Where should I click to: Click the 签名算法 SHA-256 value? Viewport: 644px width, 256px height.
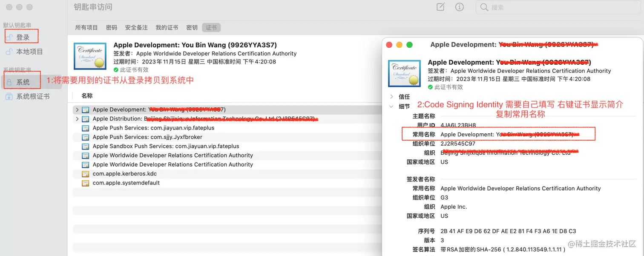tap(503, 249)
